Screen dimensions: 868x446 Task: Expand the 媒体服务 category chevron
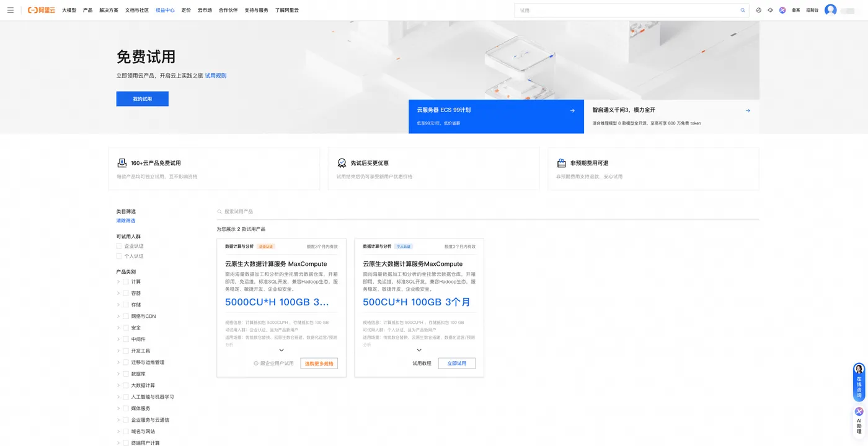[x=118, y=409]
